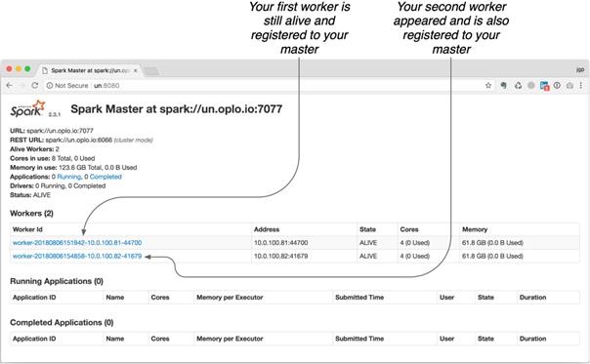Select the REST URL spark://un.oplo.io:6066 line

point(81,140)
